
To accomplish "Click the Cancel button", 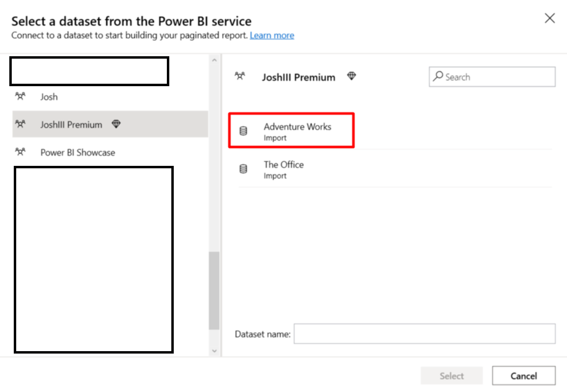I will coord(524,376).
